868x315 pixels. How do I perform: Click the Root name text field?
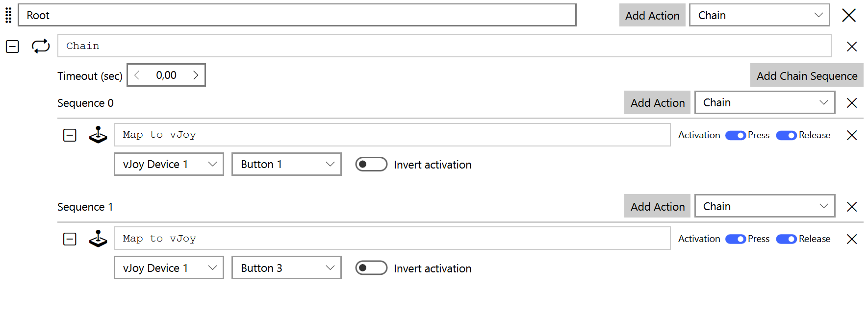pyautogui.click(x=297, y=15)
